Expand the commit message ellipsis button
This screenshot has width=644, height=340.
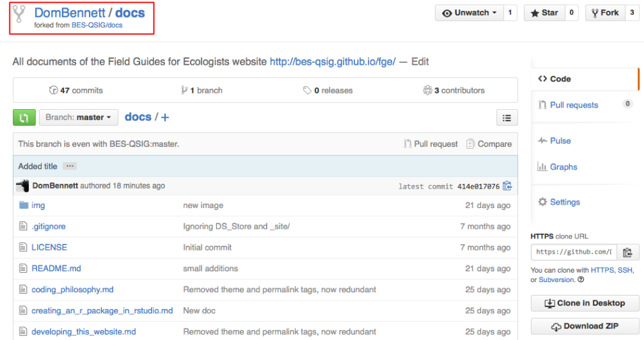point(70,166)
